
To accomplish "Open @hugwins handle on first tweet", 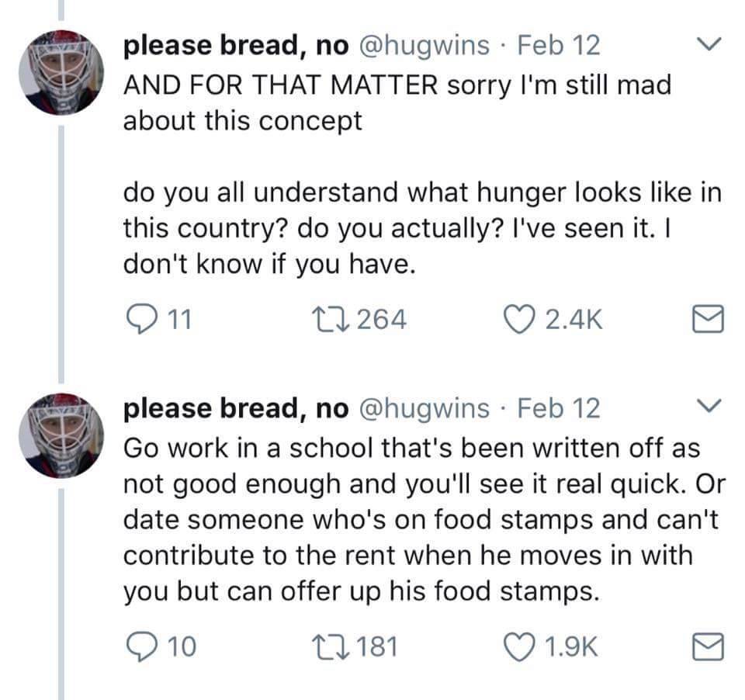I will 423,45.
